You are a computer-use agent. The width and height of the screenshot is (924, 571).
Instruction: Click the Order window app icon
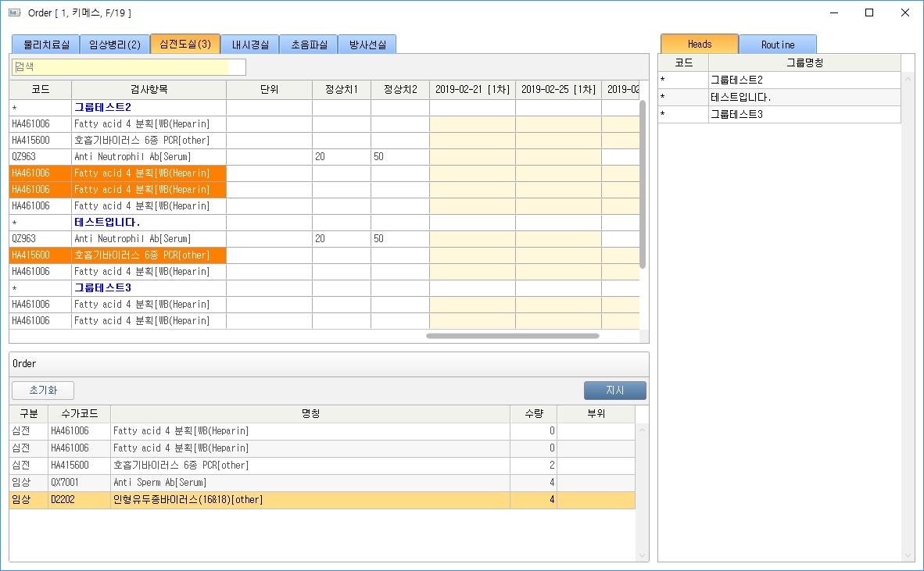point(13,13)
